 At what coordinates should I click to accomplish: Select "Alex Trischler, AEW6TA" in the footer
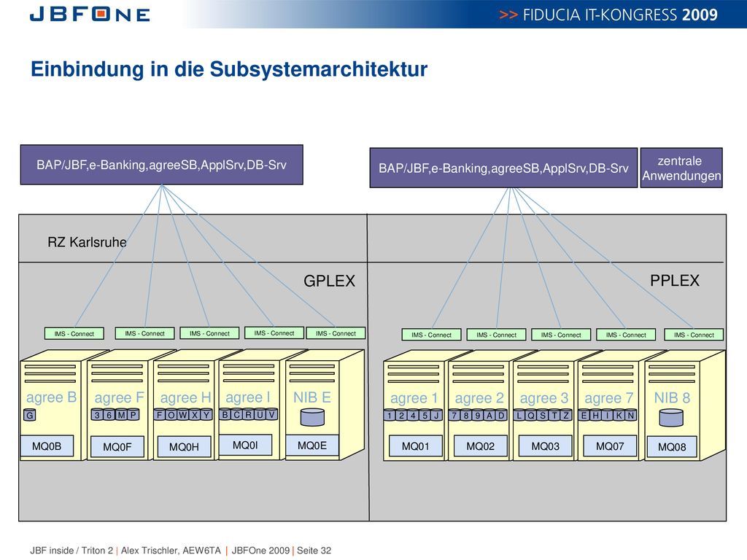171,551
